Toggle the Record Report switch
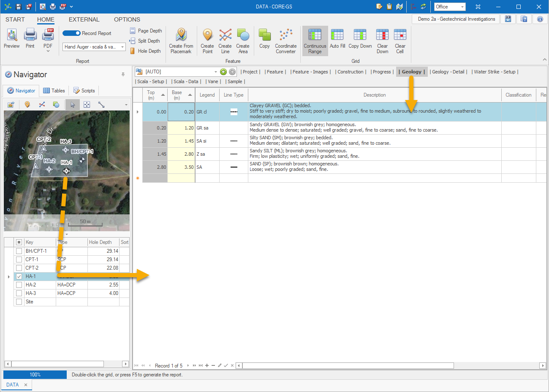 pos(71,33)
